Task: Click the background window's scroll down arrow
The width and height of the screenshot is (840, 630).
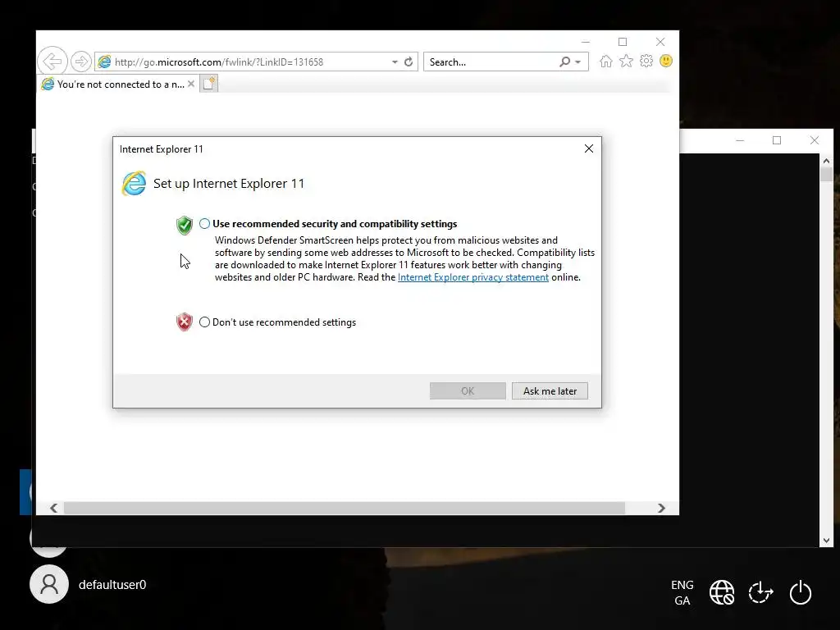Action: click(x=826, y=541)
